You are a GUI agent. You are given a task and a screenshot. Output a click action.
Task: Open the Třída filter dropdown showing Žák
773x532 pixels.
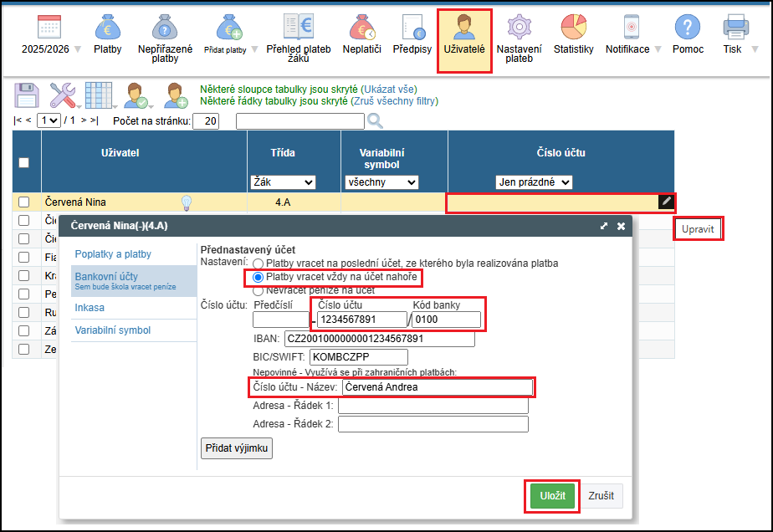[x=283, y=182]
